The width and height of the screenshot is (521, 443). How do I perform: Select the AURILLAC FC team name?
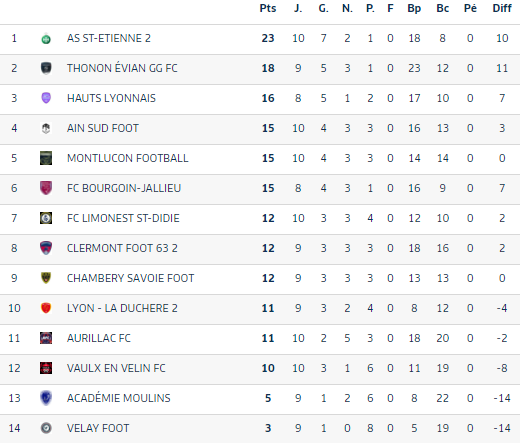point(99,338)
